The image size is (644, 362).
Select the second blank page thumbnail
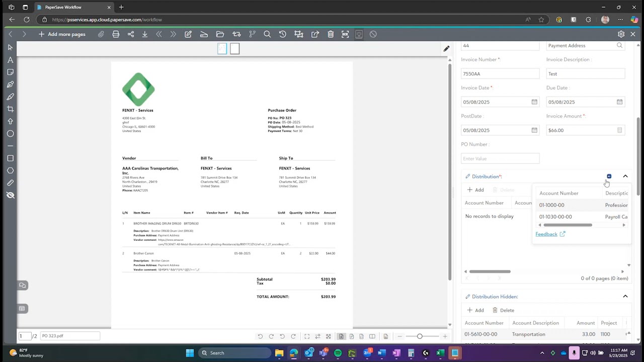point(234,49)
